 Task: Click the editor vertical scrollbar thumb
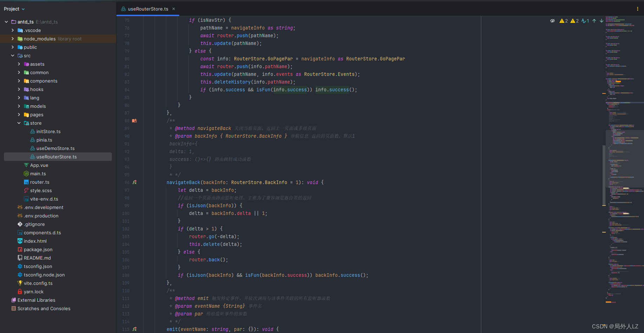(x=604, y=175)
